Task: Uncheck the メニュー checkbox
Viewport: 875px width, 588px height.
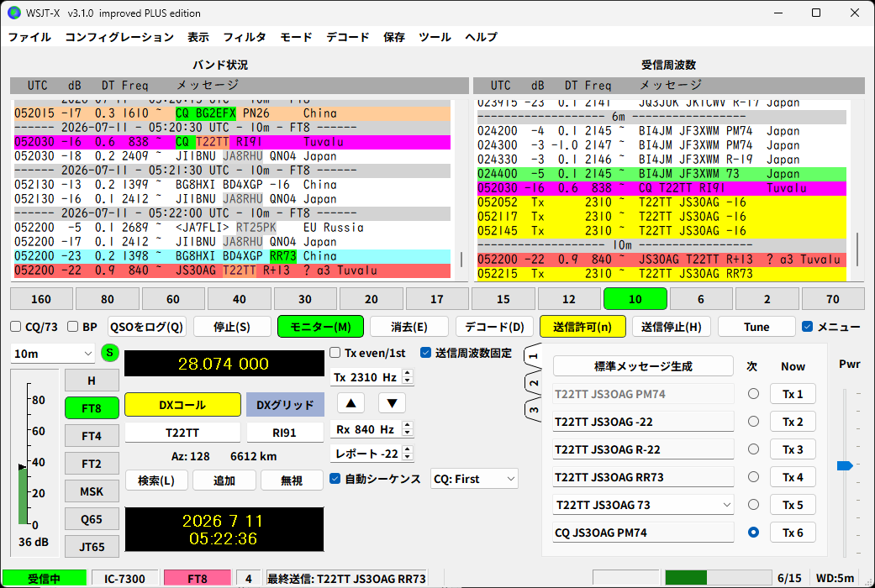Action: click(808, 327)
